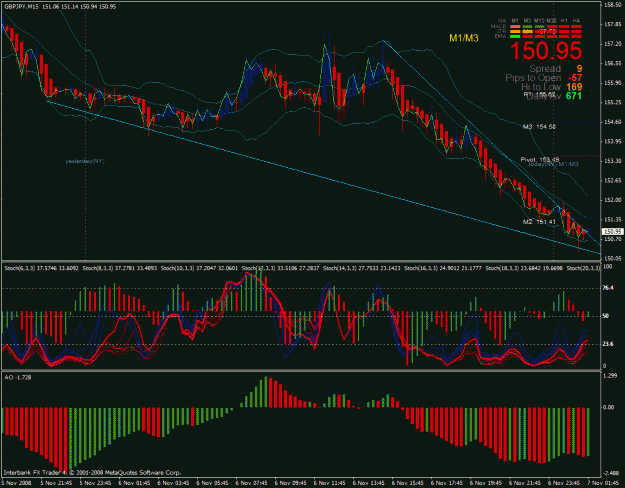Click the M3 154.58 pivot level label
The width and height of the screenshot is (625, 488).
pos(539,127)
